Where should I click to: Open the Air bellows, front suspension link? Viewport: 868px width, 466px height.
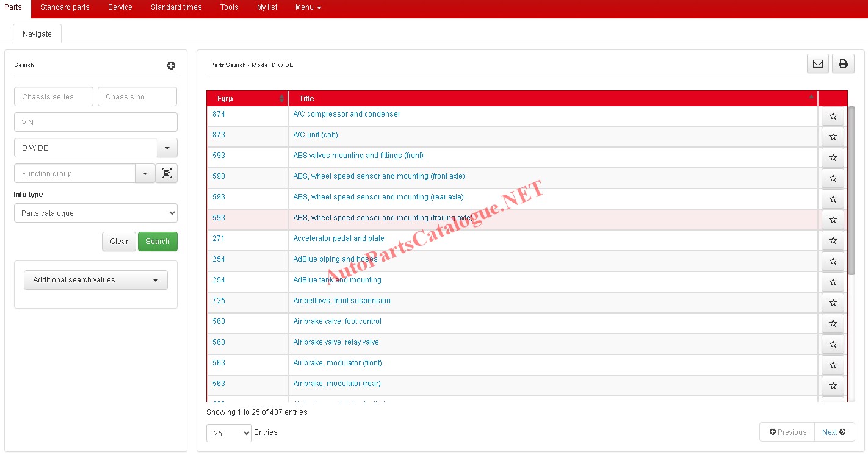click(x=342, y=301)
